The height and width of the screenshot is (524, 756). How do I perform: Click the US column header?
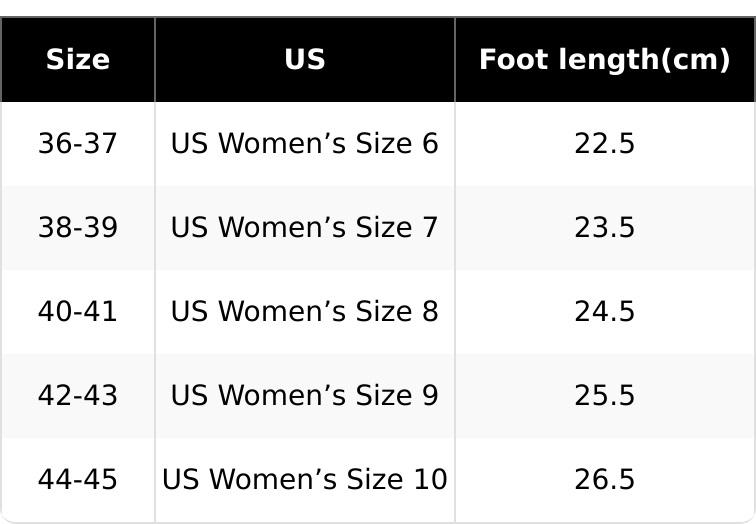(x=305, y=60)
